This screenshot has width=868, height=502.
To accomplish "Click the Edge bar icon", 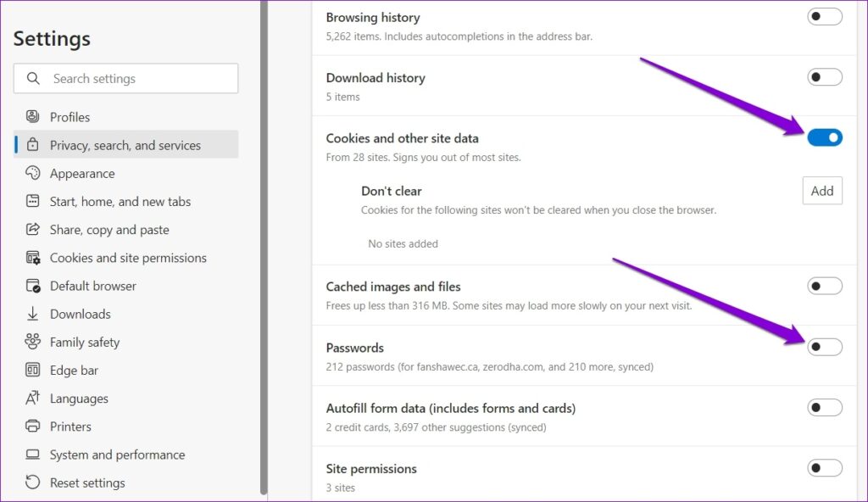I will [31, 370].
